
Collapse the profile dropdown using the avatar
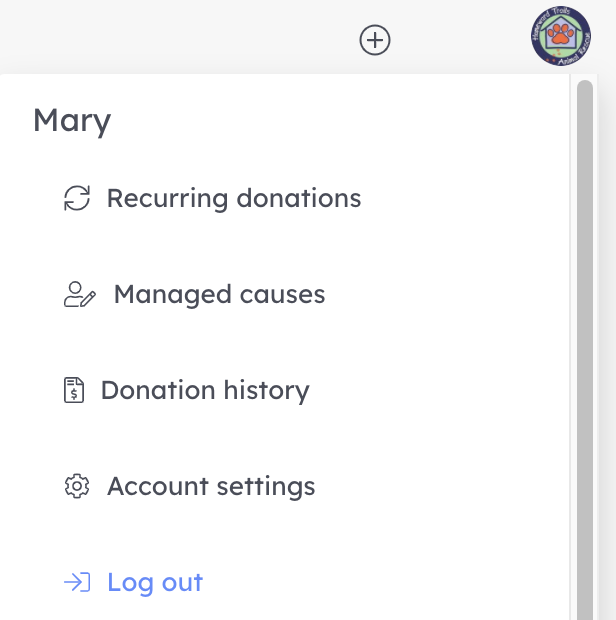coord(561,36)
